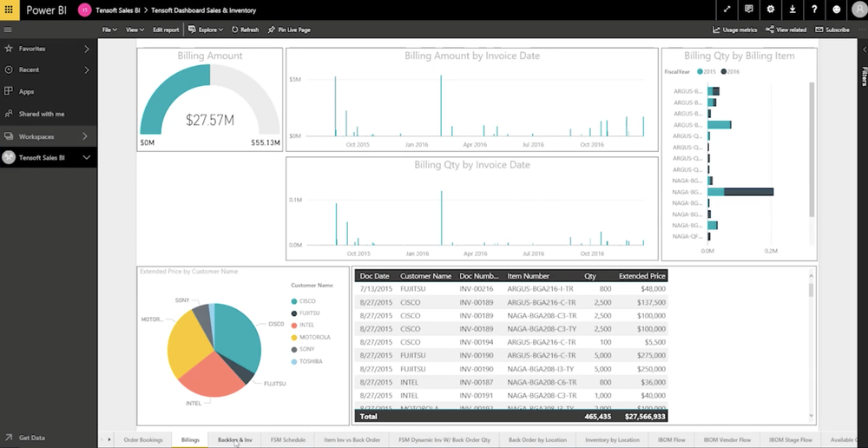Select MOTOROLA legend color swatch

294,337
